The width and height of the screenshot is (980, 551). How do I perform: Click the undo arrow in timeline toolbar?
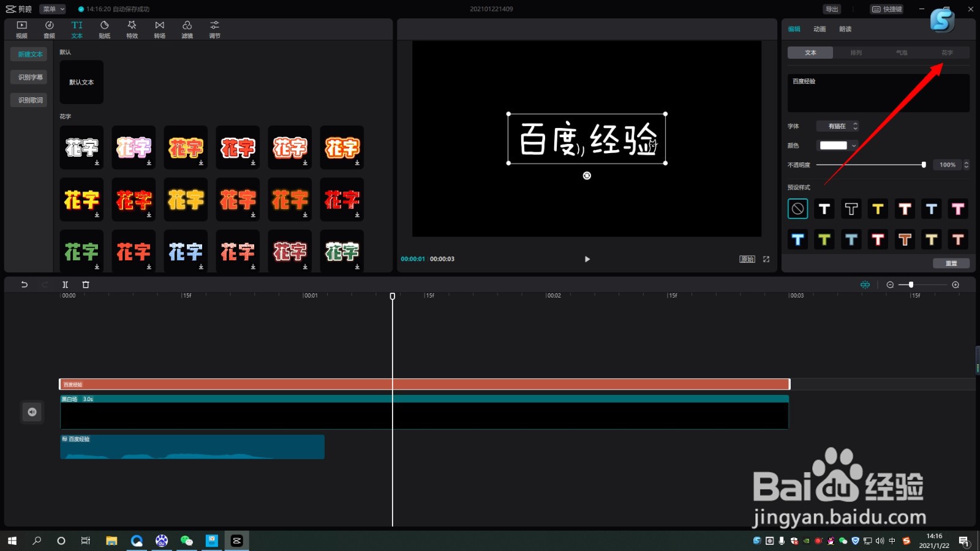24,285
